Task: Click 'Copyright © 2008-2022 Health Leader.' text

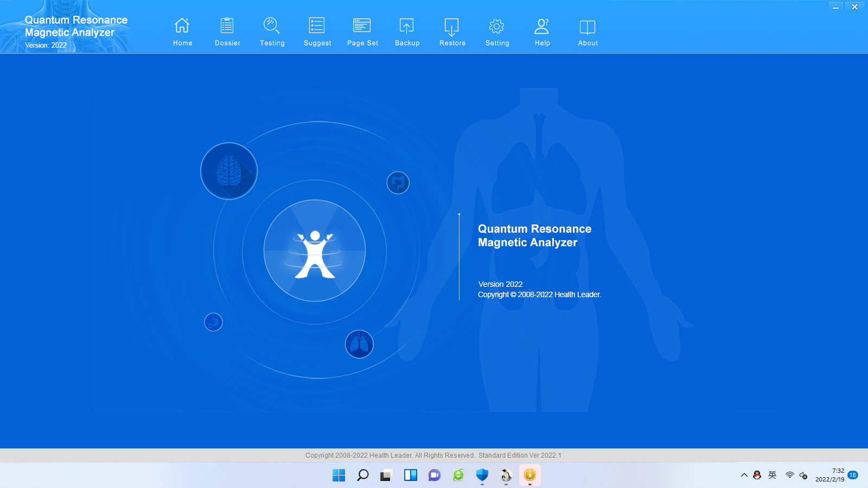Action: click(x=539, y=294)
